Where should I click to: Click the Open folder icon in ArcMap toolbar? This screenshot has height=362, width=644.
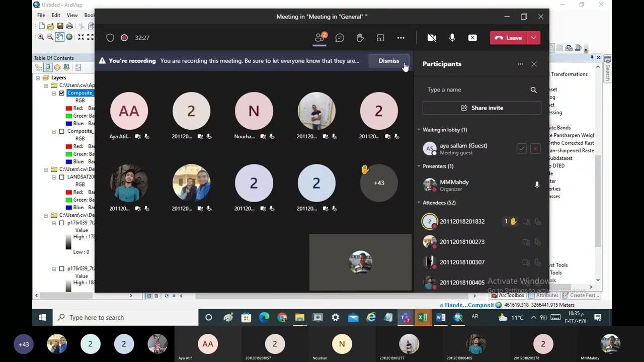coord(51,26)
